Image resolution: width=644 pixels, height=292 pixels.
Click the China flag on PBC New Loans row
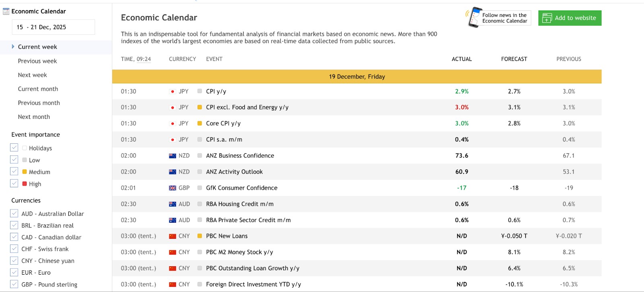tap(172, 236)
